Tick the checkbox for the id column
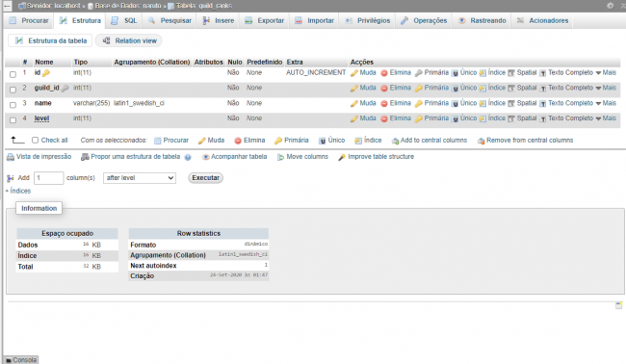 (x=13, y=74)
